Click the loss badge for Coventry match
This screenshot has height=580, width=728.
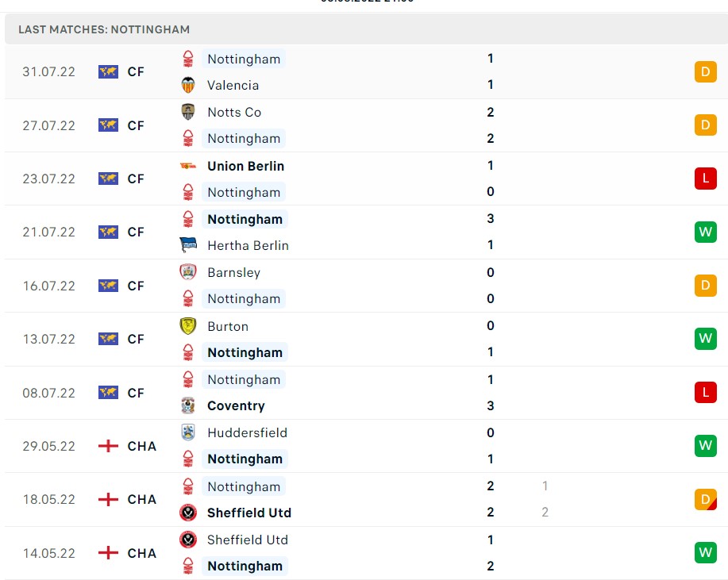point(705,392)
